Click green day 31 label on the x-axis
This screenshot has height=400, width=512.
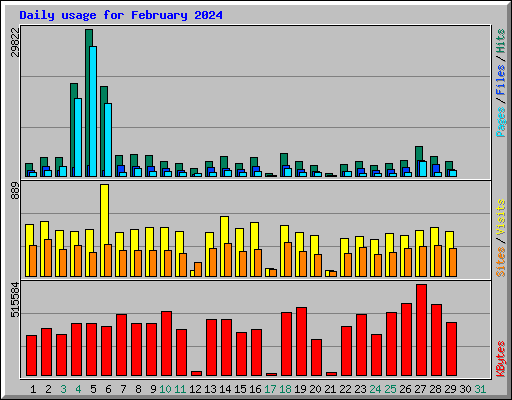click(480, 389)
